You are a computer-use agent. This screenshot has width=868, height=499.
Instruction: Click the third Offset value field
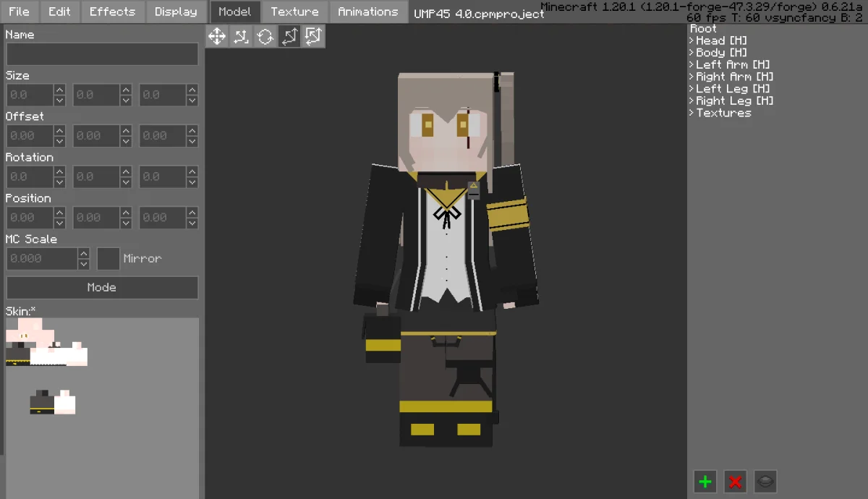coord(163,135)
